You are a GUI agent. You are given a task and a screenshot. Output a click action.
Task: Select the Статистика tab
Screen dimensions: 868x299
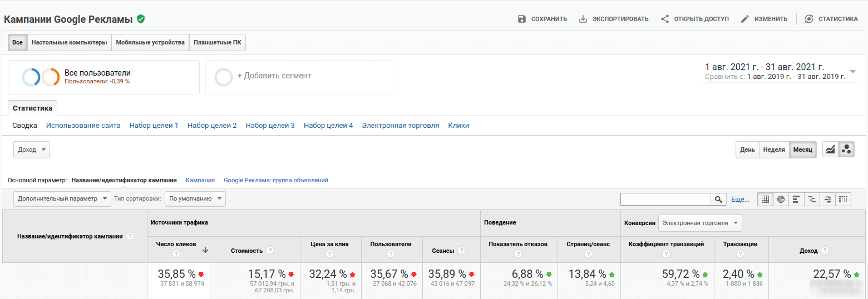[x=33, y=108]
